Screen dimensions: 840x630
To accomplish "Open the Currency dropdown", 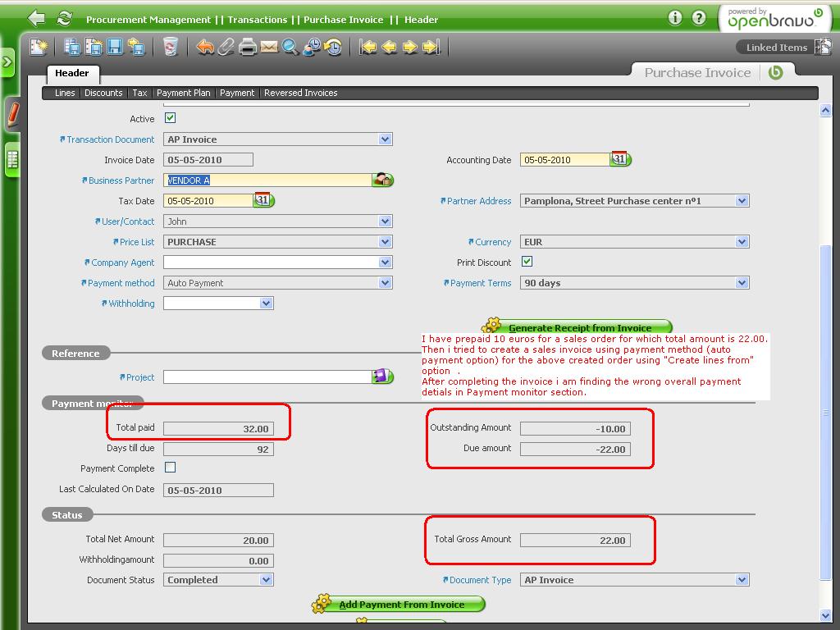I will [742, 242].
